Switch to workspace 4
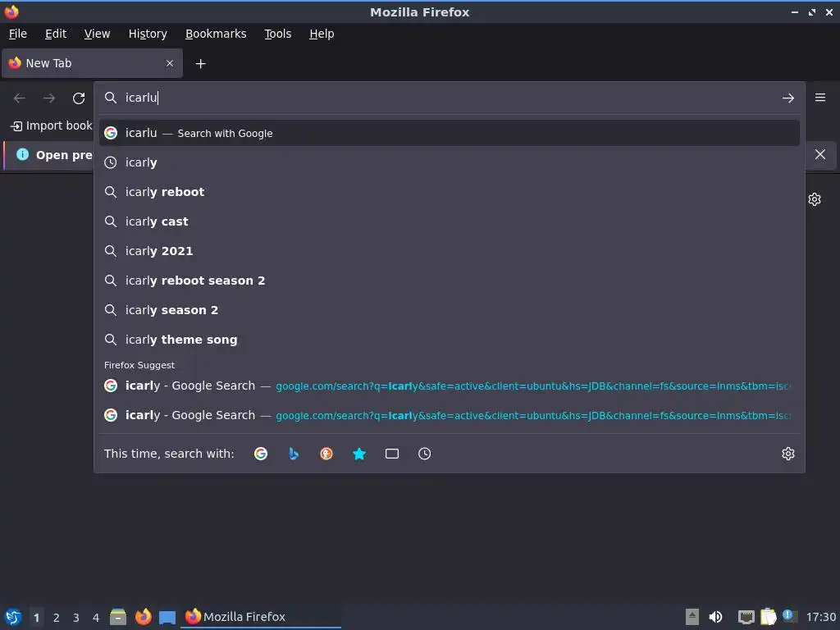The image size is (840, 630). click(x=96, y=618)
